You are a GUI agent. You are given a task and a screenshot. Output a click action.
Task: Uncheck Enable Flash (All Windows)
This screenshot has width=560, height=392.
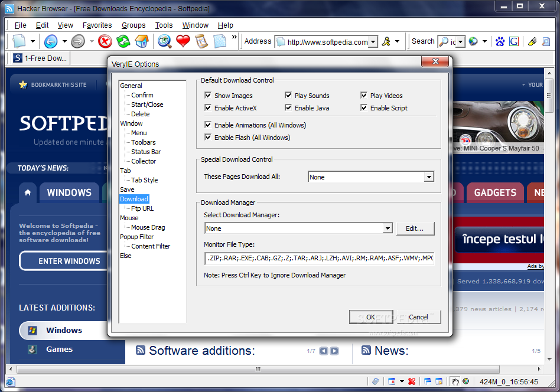tap(208, 137)
